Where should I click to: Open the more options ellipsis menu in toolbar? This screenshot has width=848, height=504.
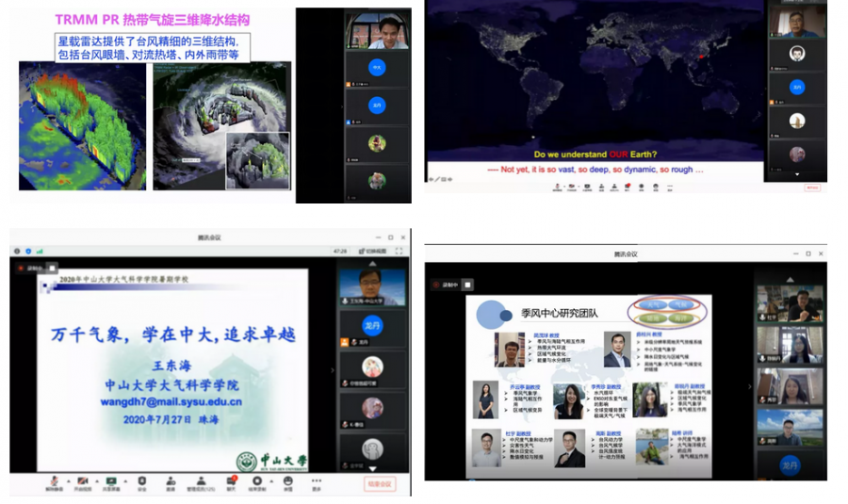tap(317, 481)
